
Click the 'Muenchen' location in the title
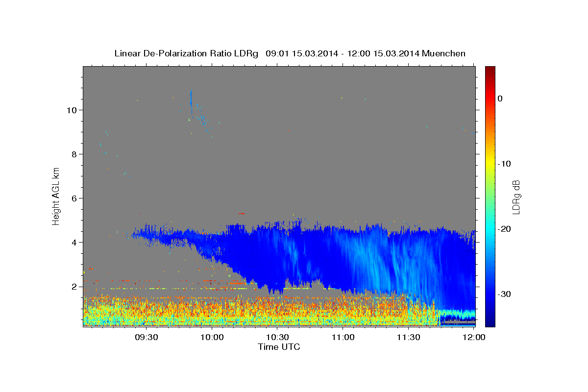[x=444, y=53]
